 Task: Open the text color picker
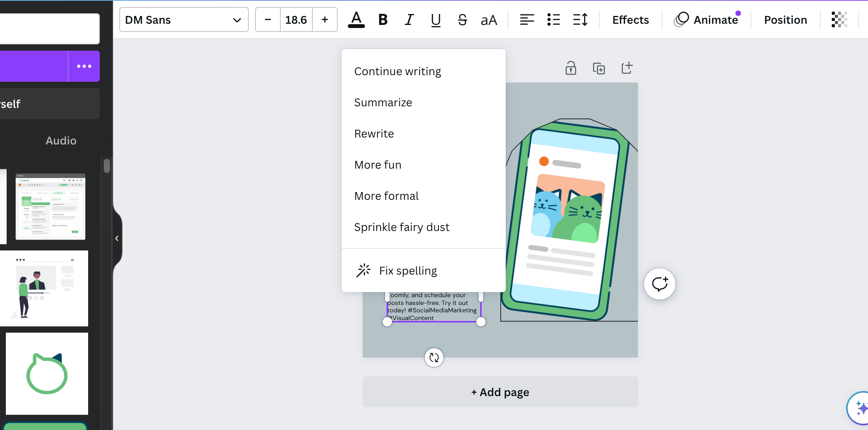pos(356,19)
